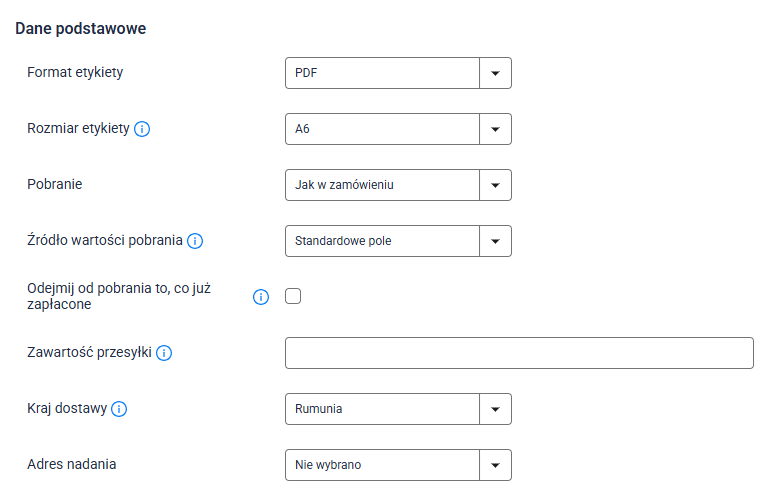
Task: Click info icon beside Źródło wartości pobrania
Action: (195, 241)
